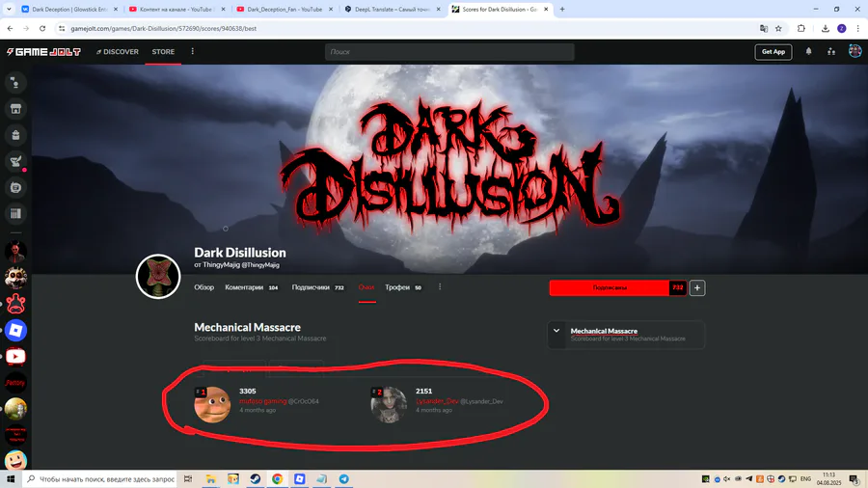
Task: Open the YouTube community in the sidebar
Action: point(15,356)
